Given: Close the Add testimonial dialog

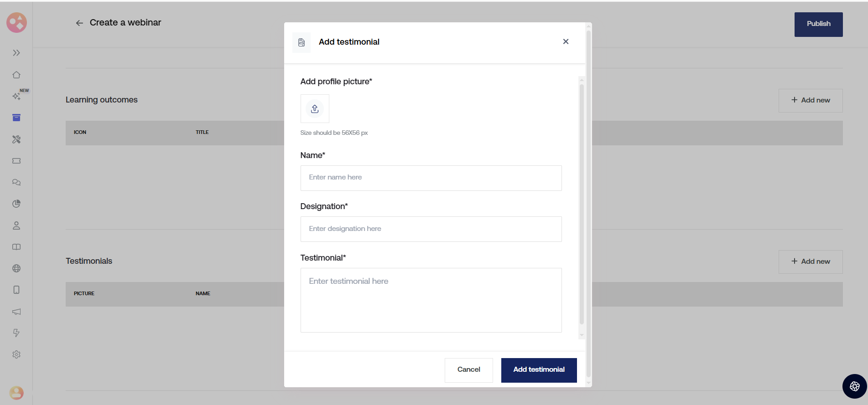Looking at the screenshot, I should point(566,41).
